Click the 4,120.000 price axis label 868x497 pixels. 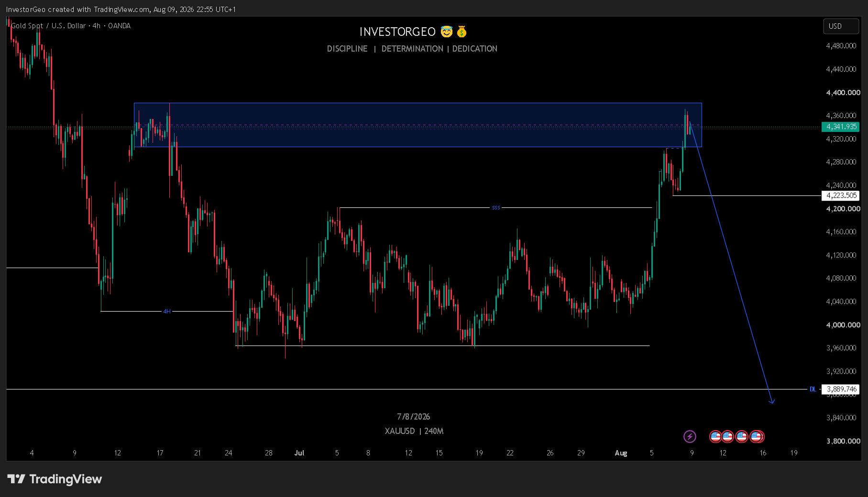[841, 255]
